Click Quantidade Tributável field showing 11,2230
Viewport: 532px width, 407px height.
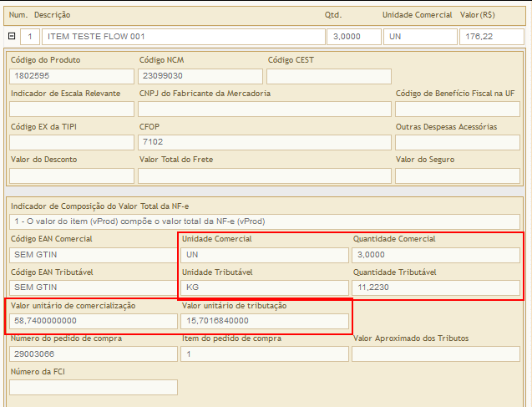coord(434,287)
